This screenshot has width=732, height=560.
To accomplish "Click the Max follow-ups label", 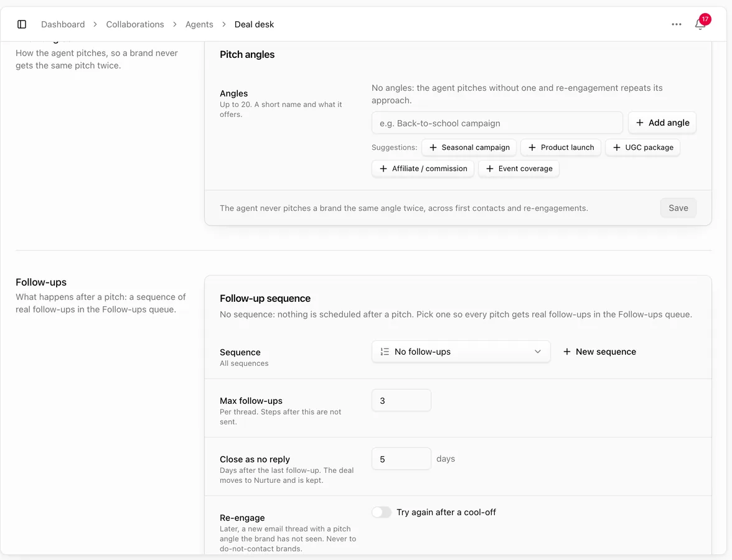I will 251,401.
